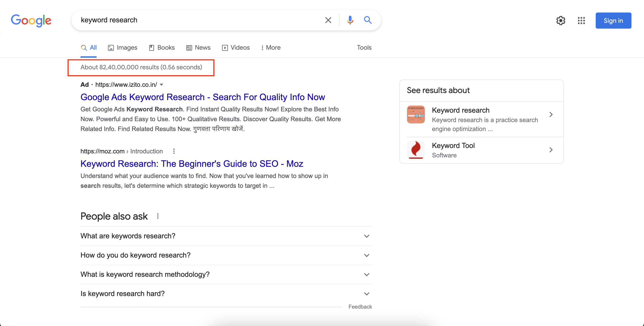The height and width of the screenshot is (326, 644).
Task: Switch to the Images tab
Action: [123, 47]
